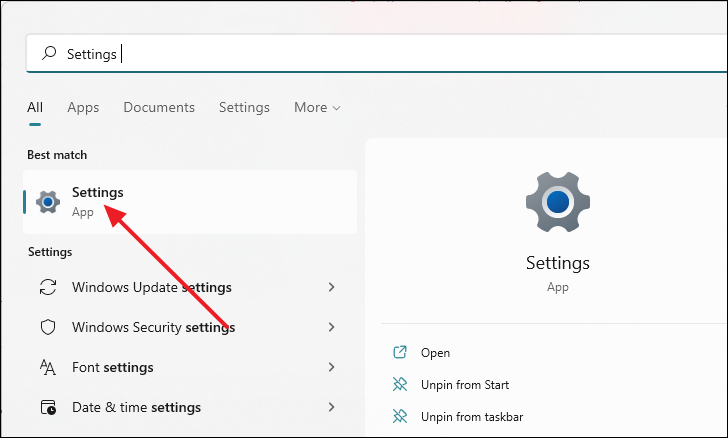Switch to the All tab
Image resolution: width=728 pixels, height=438 pixels.
(35, 107)
